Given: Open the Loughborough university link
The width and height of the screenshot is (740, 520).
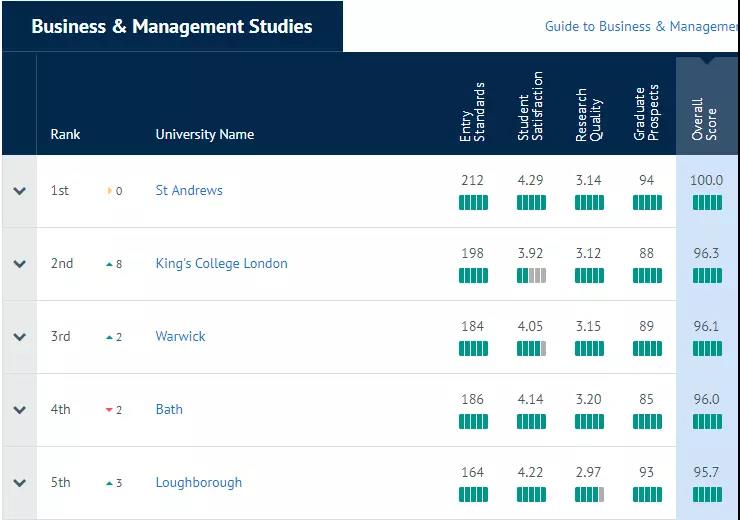Looking at the screenshot, I should [199, 482].
